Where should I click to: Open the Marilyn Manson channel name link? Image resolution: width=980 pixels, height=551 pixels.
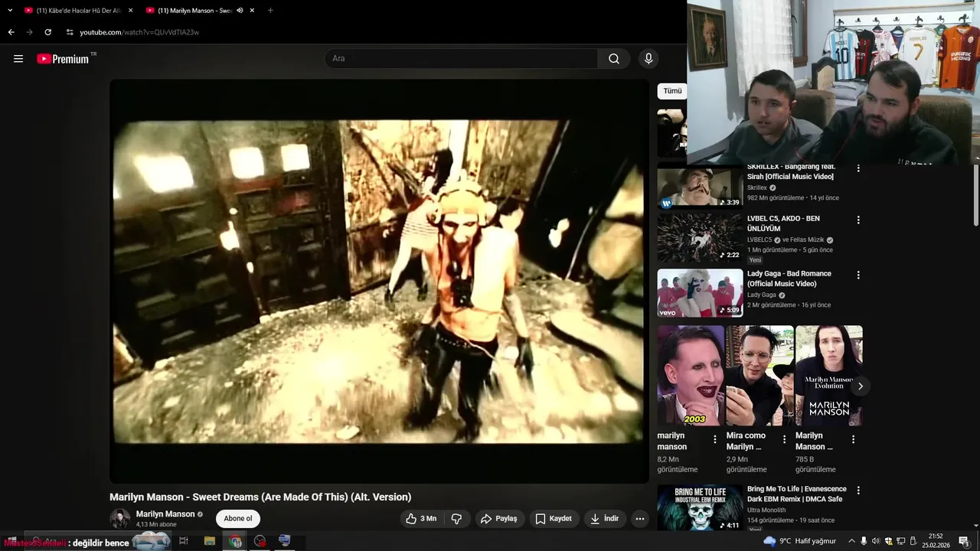pyautogui.click(x=165, y=514)
